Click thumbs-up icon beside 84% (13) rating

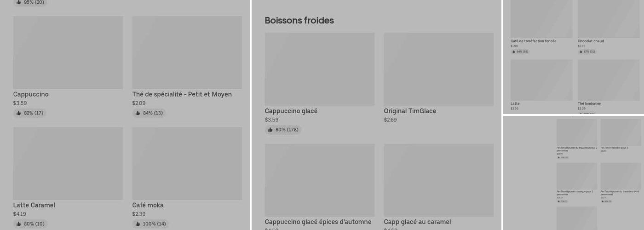tap(138, 113)
